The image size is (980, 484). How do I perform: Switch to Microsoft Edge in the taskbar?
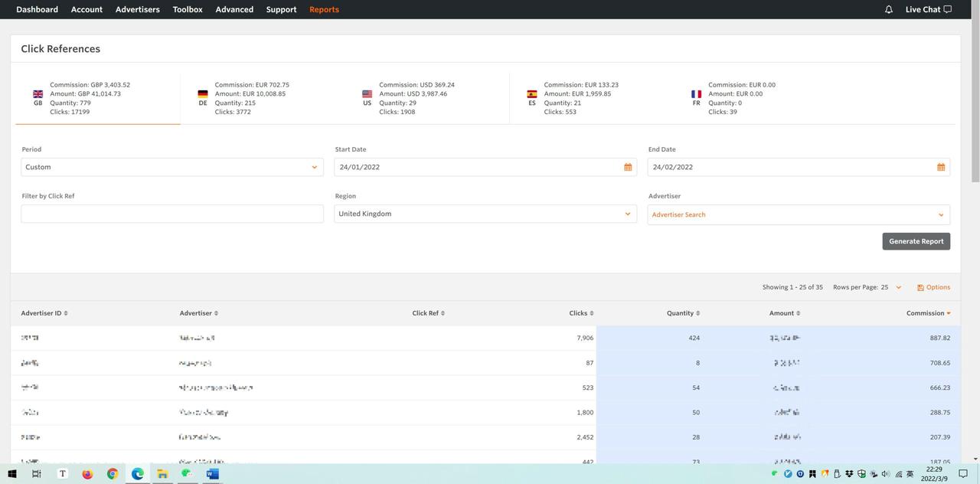138,474
